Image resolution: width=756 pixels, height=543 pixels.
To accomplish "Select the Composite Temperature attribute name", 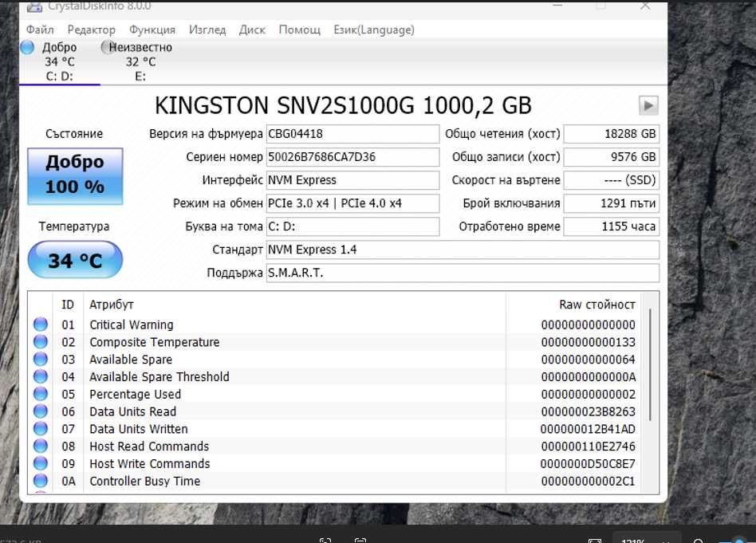I will pos(154,342).
